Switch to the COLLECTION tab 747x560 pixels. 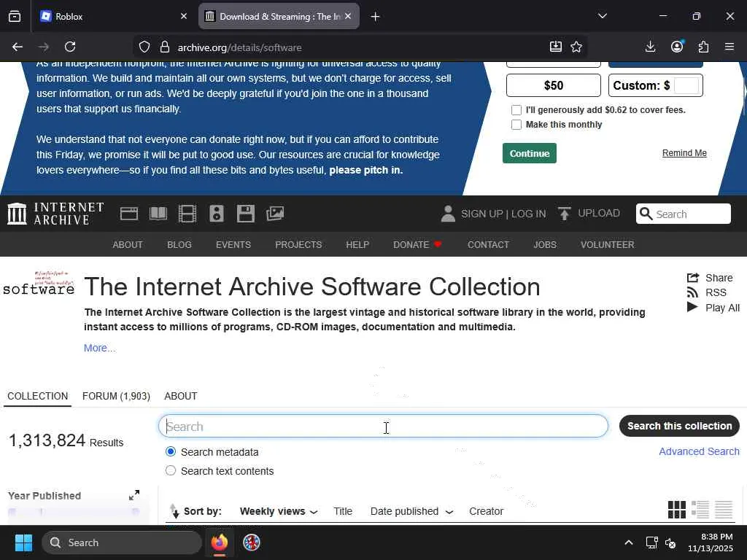pyautogui.click(x=38, y=396)
